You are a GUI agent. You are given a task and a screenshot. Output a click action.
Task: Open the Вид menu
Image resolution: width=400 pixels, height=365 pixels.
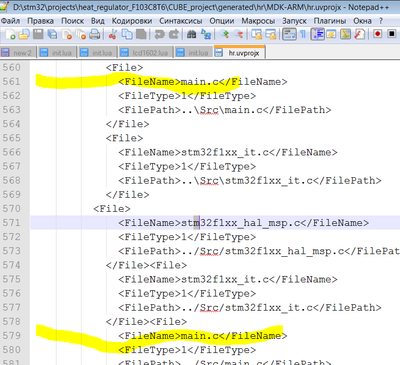98,21
